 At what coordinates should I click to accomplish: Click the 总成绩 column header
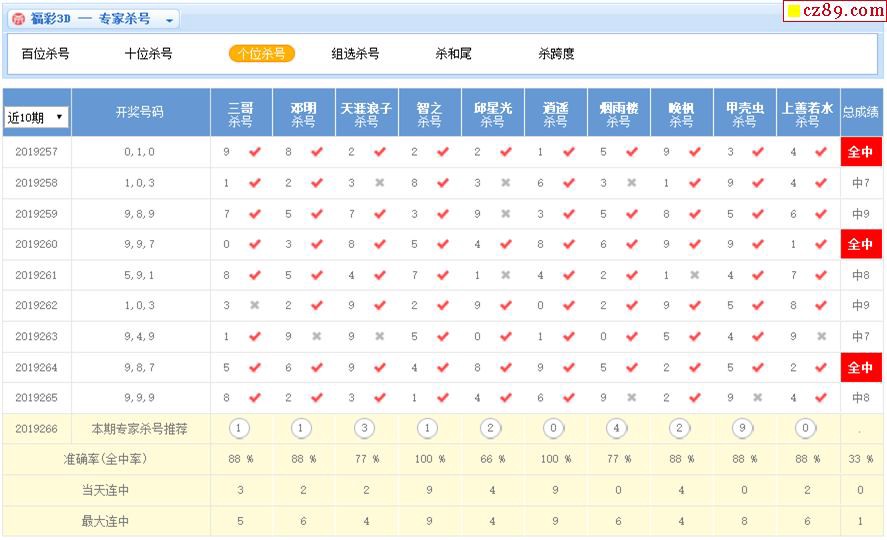point(860,113)
